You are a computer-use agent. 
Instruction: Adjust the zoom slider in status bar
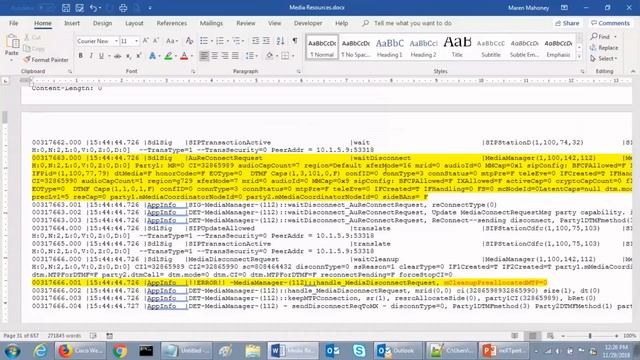pos(590,336)
